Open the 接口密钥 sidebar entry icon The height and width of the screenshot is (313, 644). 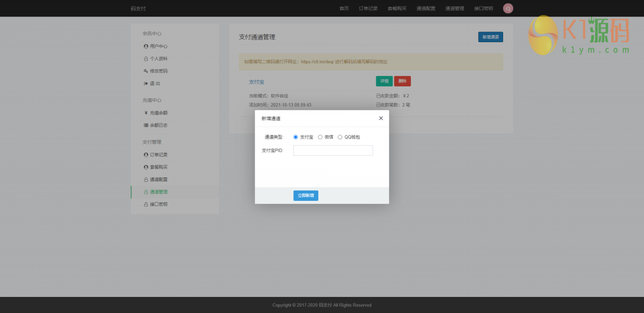145,204
